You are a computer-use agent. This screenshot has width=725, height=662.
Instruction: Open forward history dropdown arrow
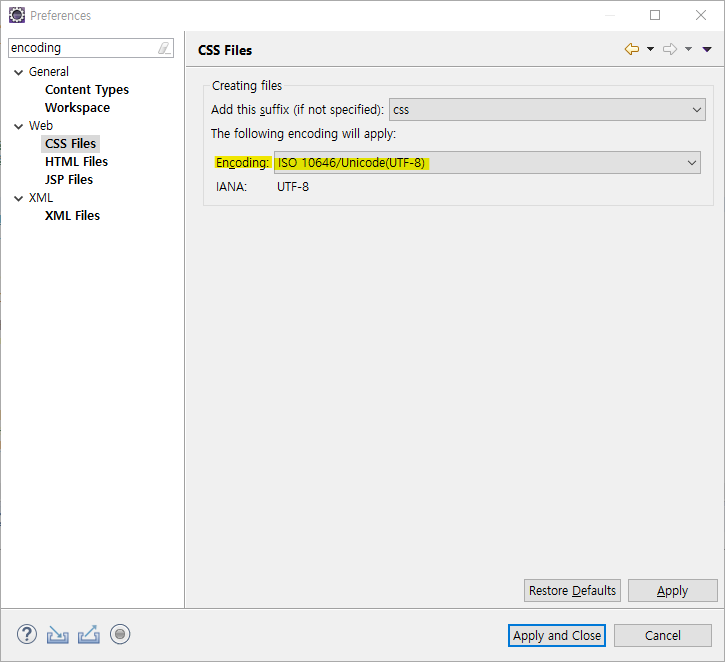click(x=688, y=49)
